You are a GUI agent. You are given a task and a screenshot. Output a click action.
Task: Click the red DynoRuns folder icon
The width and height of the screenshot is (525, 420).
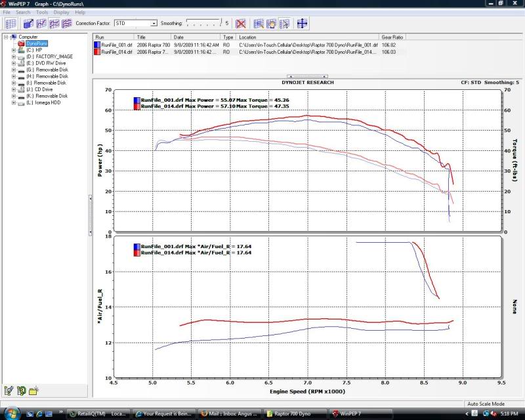pos(21,43)
